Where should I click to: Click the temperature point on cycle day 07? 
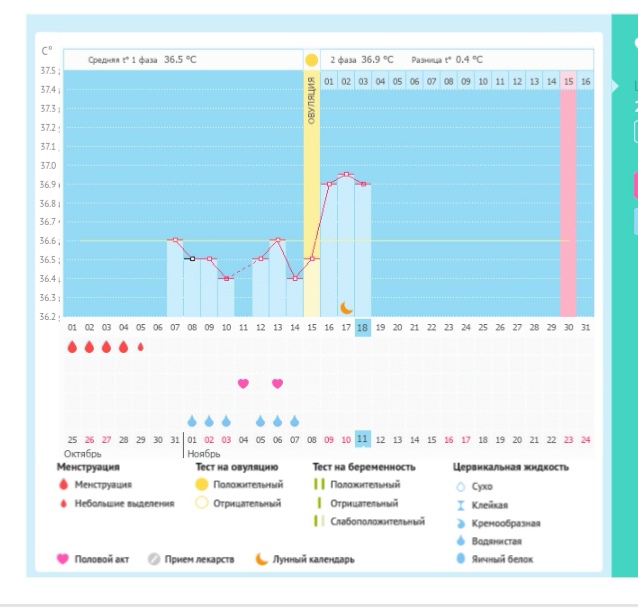click(175, 240)
